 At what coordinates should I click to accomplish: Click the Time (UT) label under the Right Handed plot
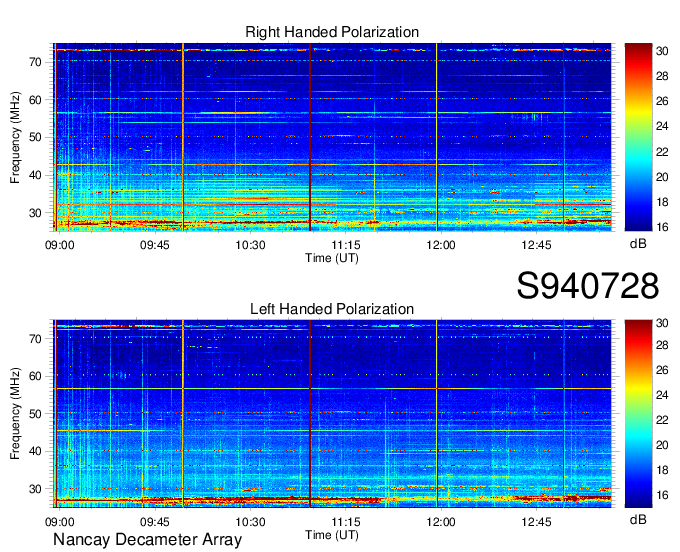(332, 258)
